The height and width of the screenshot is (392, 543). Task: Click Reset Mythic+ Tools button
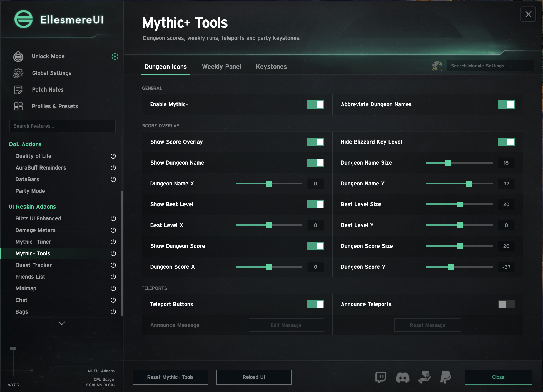tap(170, 377)
